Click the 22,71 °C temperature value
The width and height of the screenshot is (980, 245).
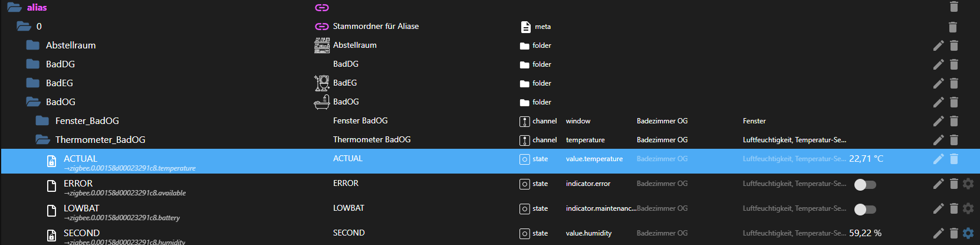coord(866,159)
